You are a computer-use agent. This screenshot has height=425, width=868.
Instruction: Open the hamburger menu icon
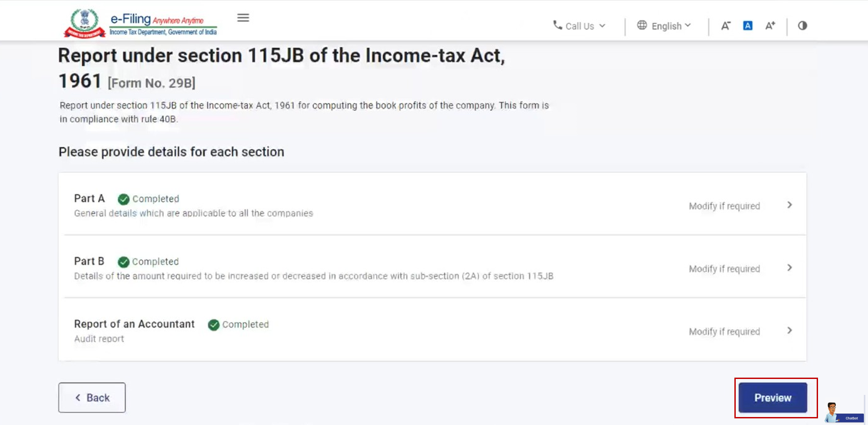point(243,18)
